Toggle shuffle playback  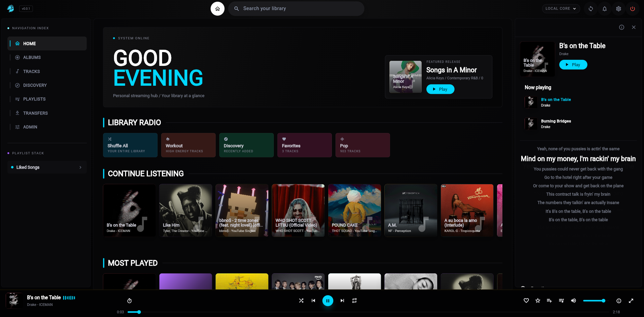click(301, 301)
